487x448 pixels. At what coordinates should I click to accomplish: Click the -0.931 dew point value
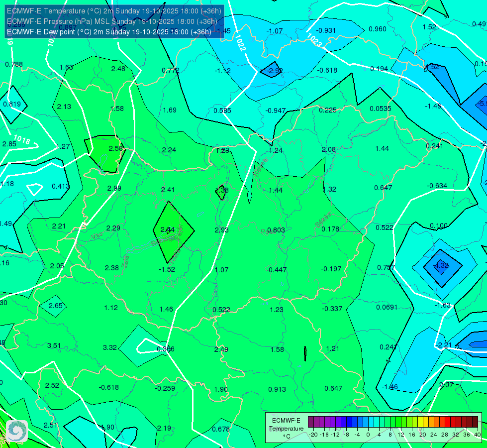pos(326,30)
